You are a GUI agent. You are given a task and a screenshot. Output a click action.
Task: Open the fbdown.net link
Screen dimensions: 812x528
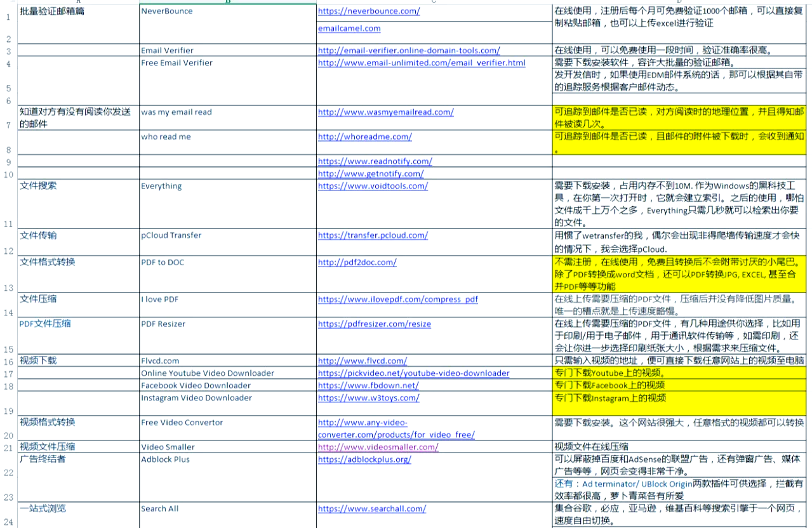click(368, 386)
